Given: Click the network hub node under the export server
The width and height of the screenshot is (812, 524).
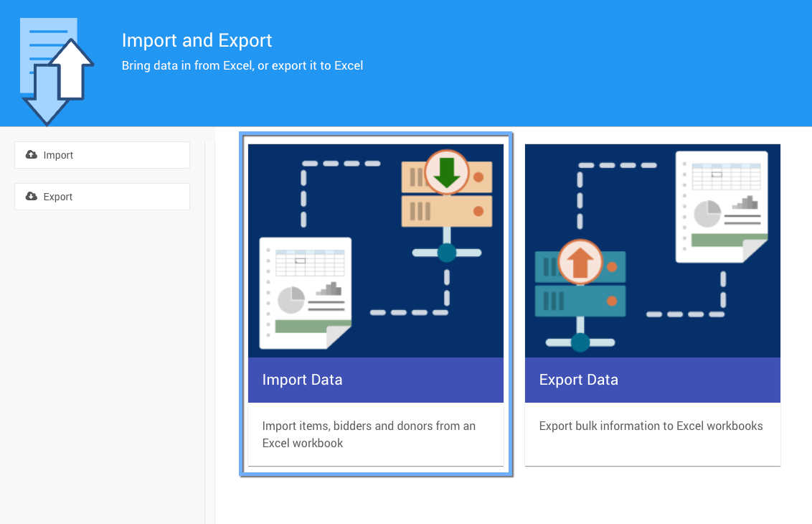Looking at the screenshot, I should (x=580, y=342).
